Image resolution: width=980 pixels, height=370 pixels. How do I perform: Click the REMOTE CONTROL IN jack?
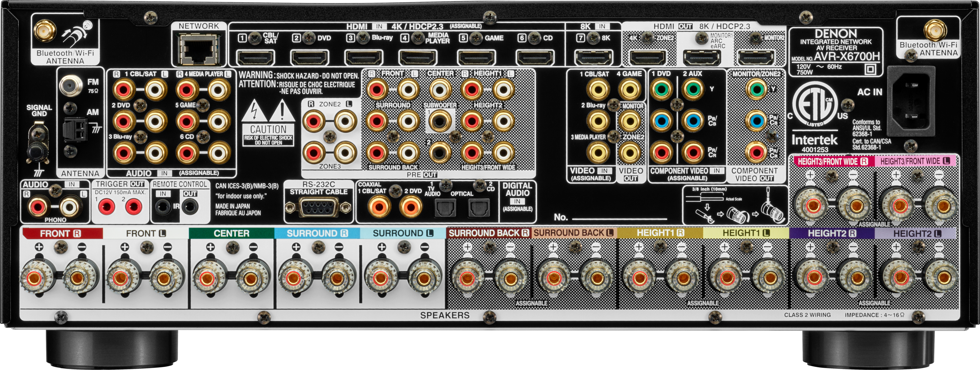(163, 207)
